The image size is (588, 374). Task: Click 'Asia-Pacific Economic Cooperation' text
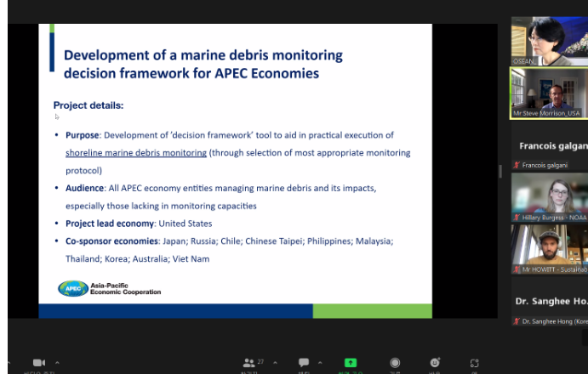click(x=126, y=288)
